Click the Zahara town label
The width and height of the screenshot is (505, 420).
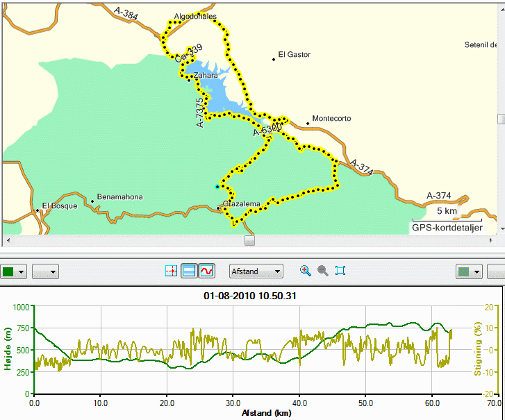206,75
